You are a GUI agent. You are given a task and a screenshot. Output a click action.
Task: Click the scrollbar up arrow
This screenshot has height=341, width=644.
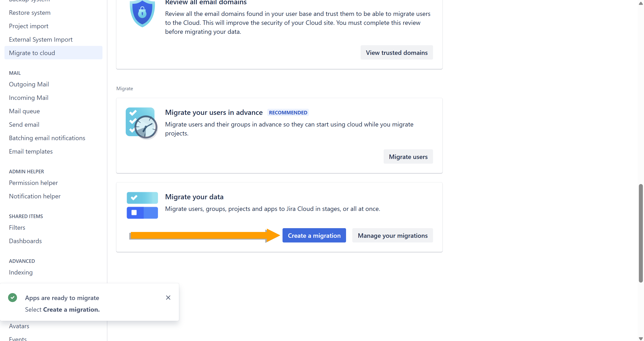[x=640, y=3]
